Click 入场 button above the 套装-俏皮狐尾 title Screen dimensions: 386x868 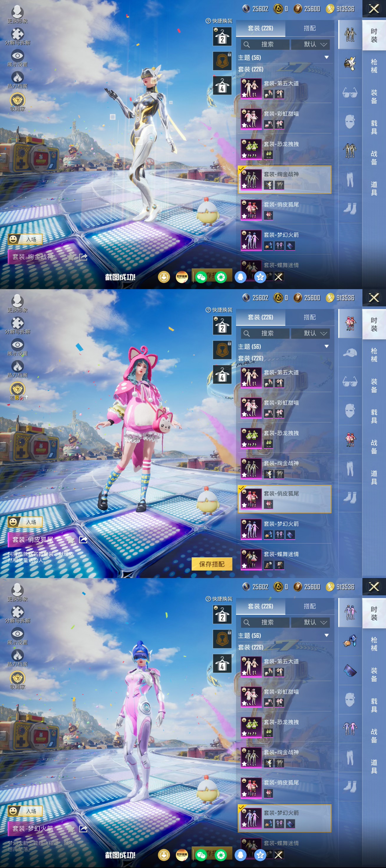point(26,522)
